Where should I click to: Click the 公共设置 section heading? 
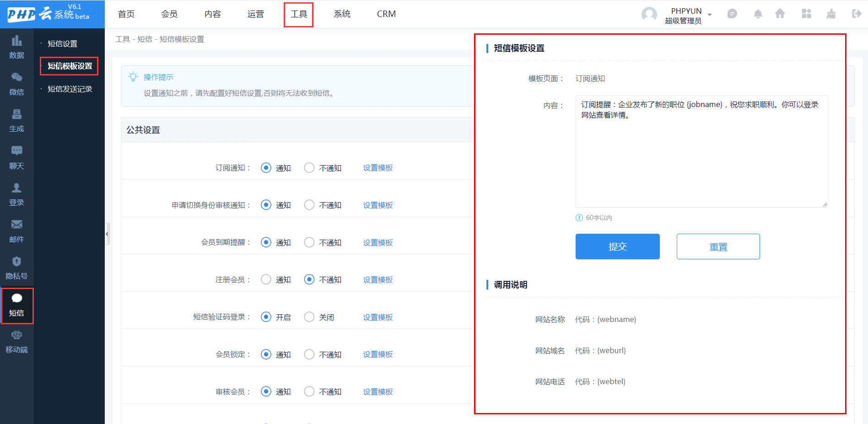tap(143, 130)
